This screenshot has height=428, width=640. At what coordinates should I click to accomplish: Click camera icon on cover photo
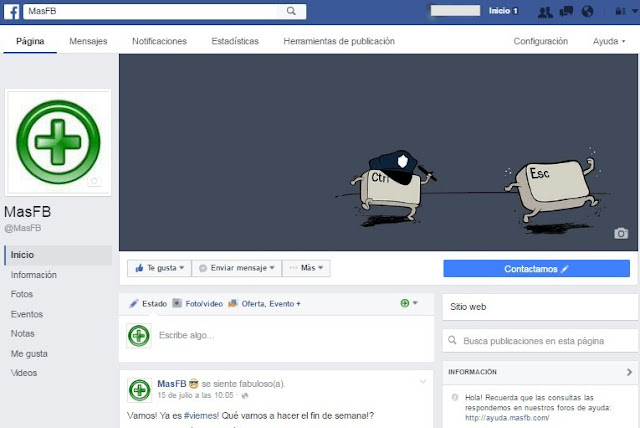tap(620, 234)
